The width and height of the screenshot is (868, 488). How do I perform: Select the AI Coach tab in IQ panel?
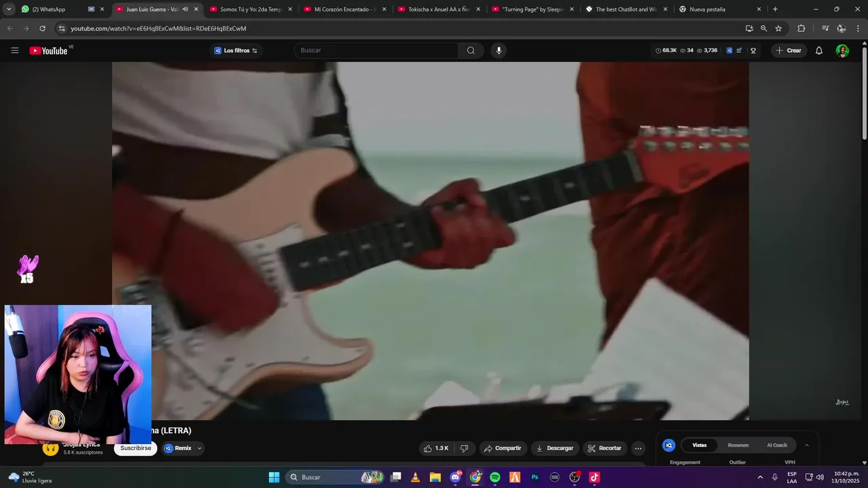777,445
